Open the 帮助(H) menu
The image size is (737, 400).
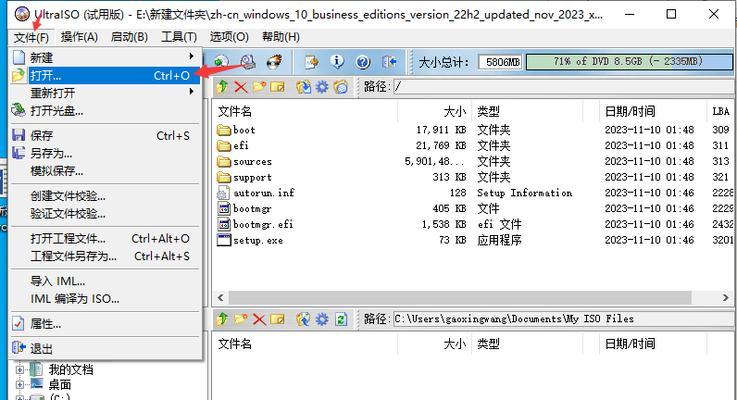click(281, 37)
